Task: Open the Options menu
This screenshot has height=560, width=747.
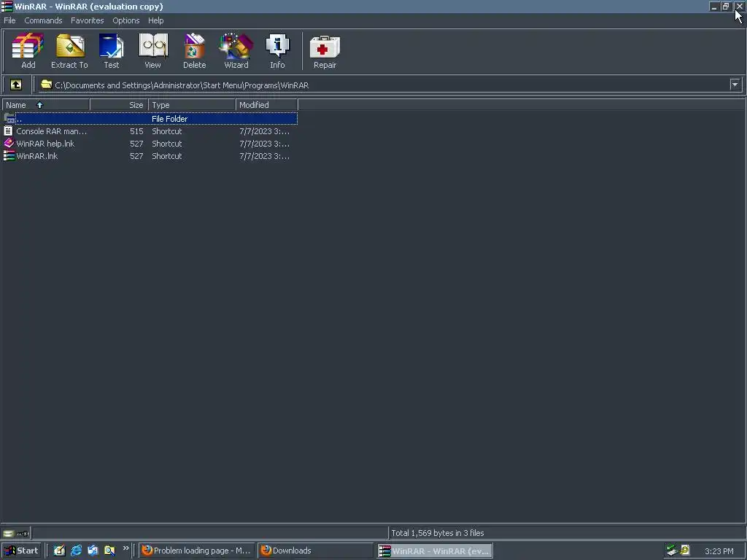Action: point(125,20)
